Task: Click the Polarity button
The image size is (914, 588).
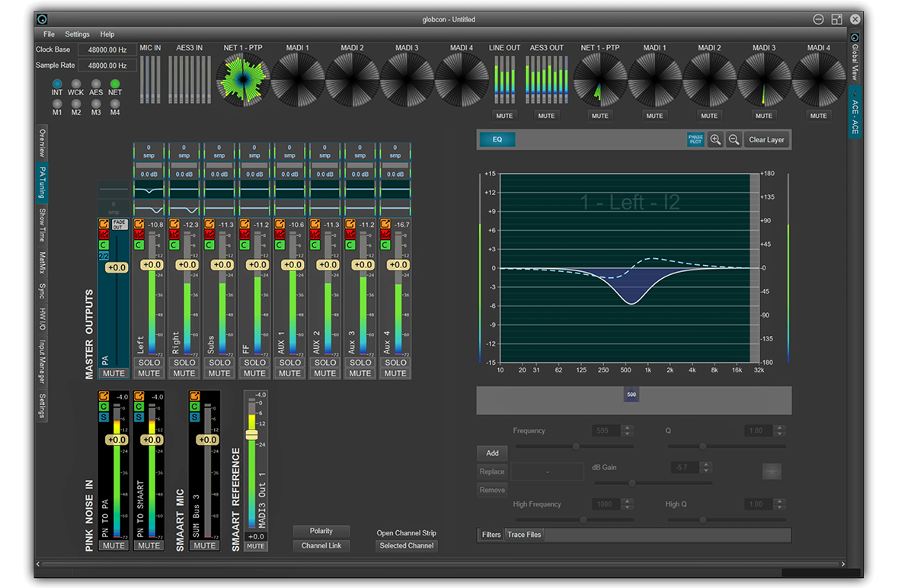Action: [321, 531]
